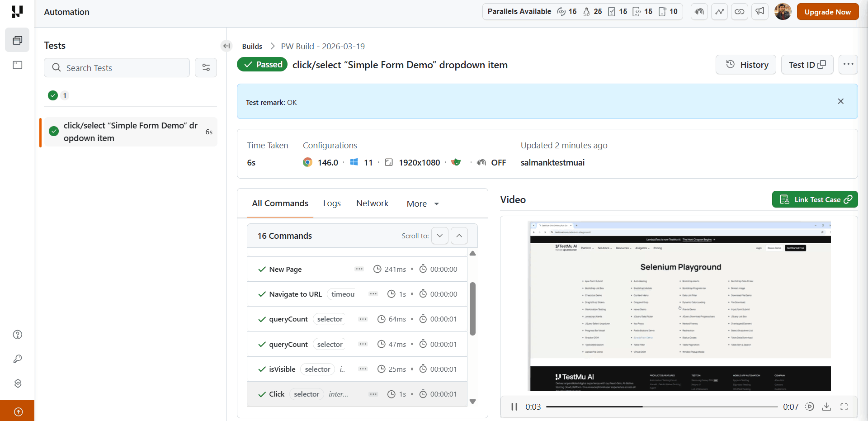Open the History for this test
This screenshot has height=421, width=868.
tap(745, 64)
